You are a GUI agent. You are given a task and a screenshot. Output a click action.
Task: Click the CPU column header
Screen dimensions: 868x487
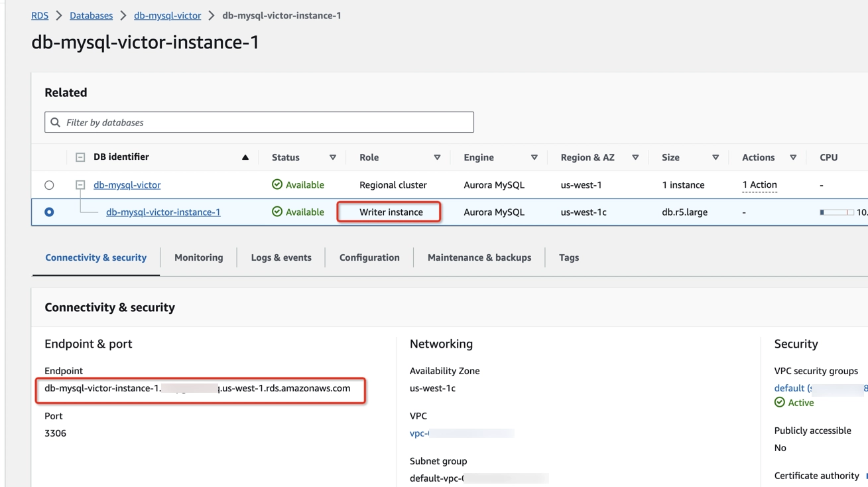(829, 157)
